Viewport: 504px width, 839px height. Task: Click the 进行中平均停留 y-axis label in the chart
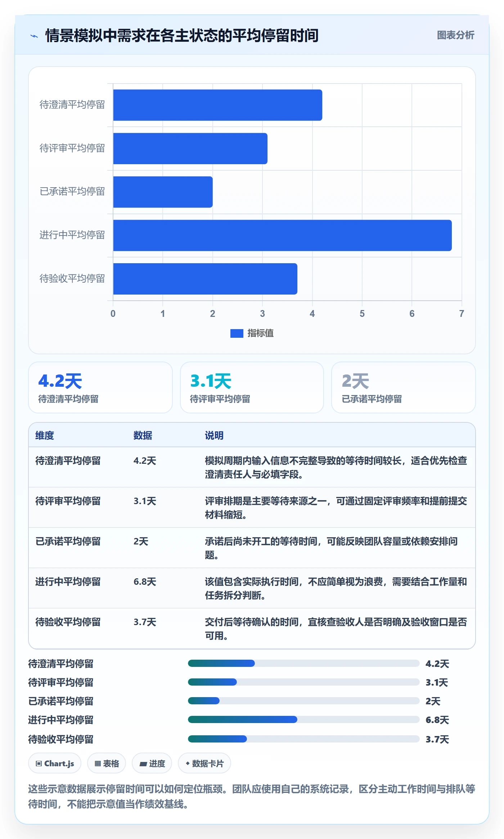72,235
